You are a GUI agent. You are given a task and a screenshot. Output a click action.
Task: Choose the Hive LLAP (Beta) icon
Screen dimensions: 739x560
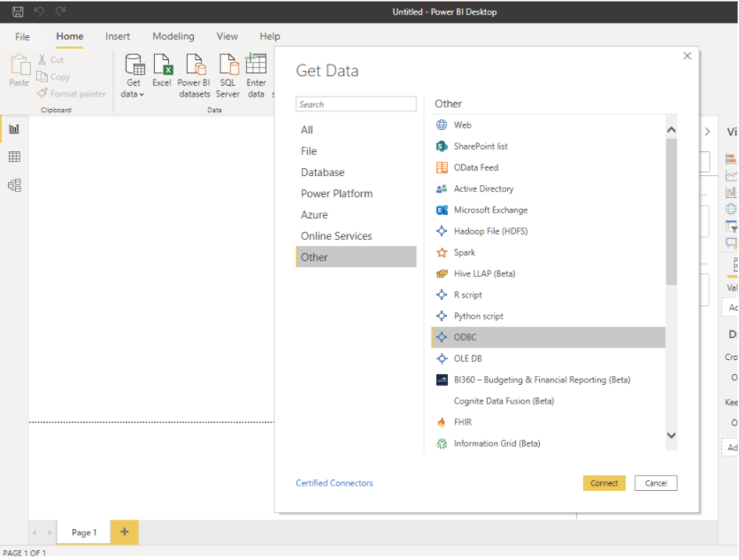click(x=442, y=273)
